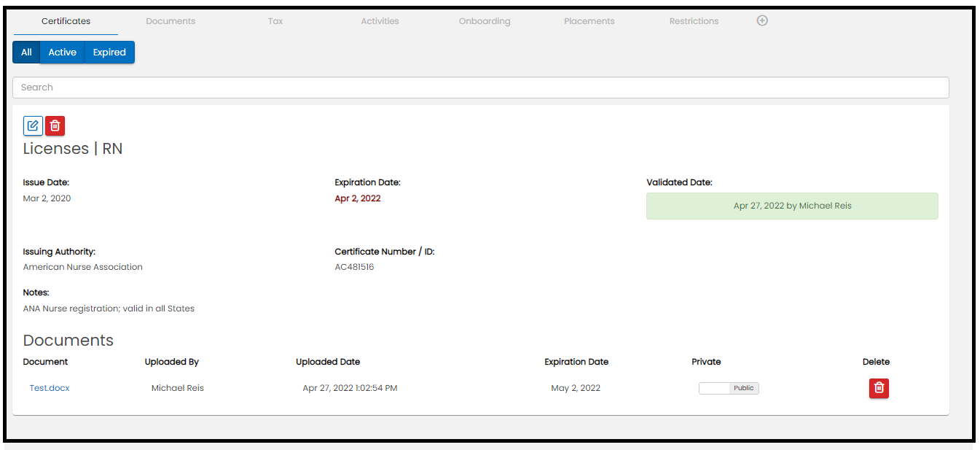
Task: Open the Test.docx document link
Action: 50,388
